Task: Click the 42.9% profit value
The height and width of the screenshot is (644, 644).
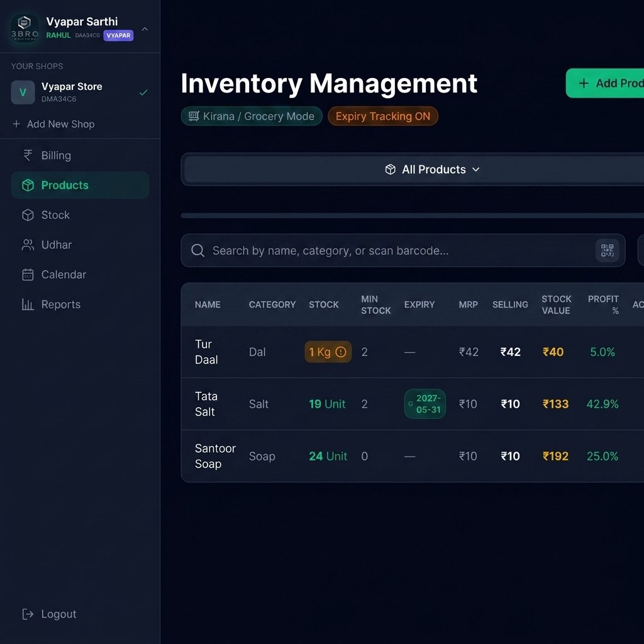Action: [x=602, y=404]
